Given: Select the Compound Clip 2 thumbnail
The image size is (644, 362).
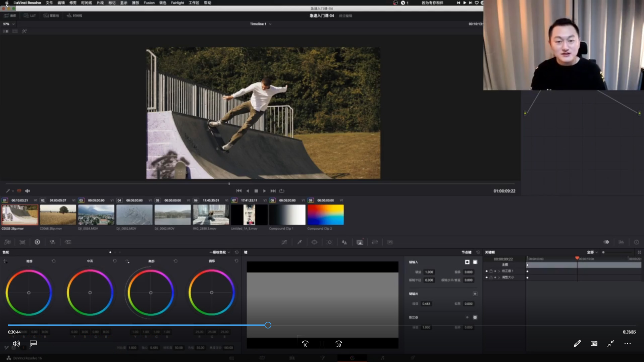Looking at the screenshot, I should [326, 215].
